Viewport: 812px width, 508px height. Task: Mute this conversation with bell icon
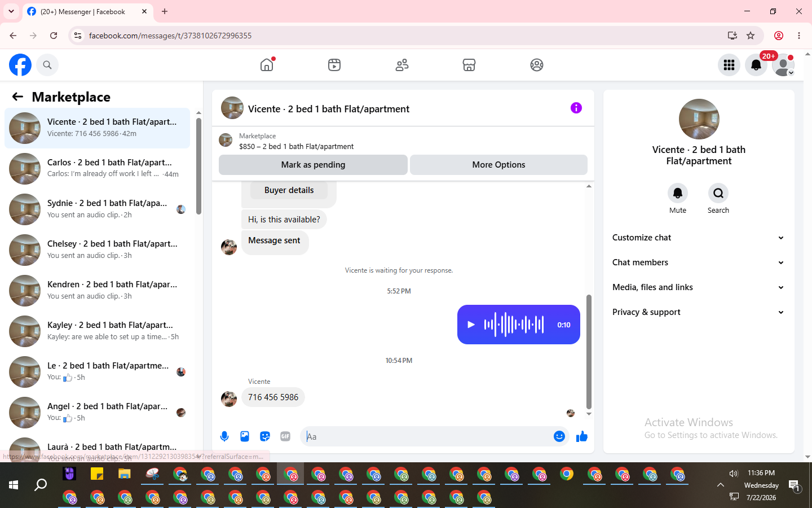678,193
